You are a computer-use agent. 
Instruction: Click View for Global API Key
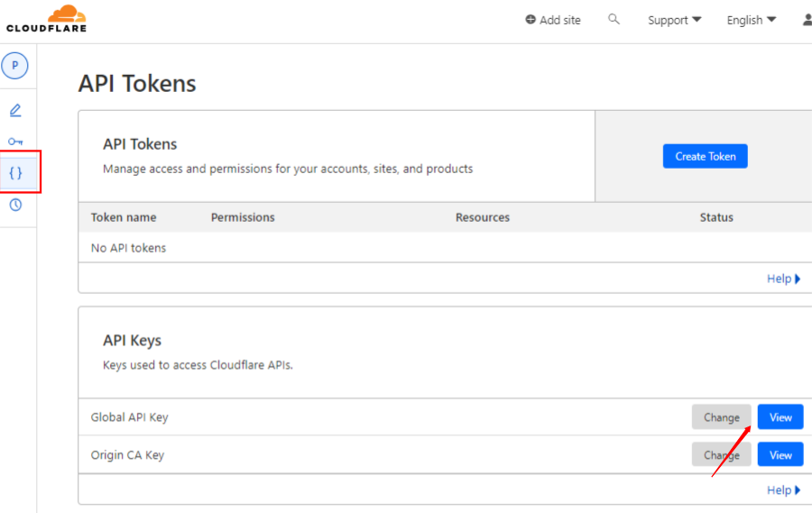tap(780, 417)
